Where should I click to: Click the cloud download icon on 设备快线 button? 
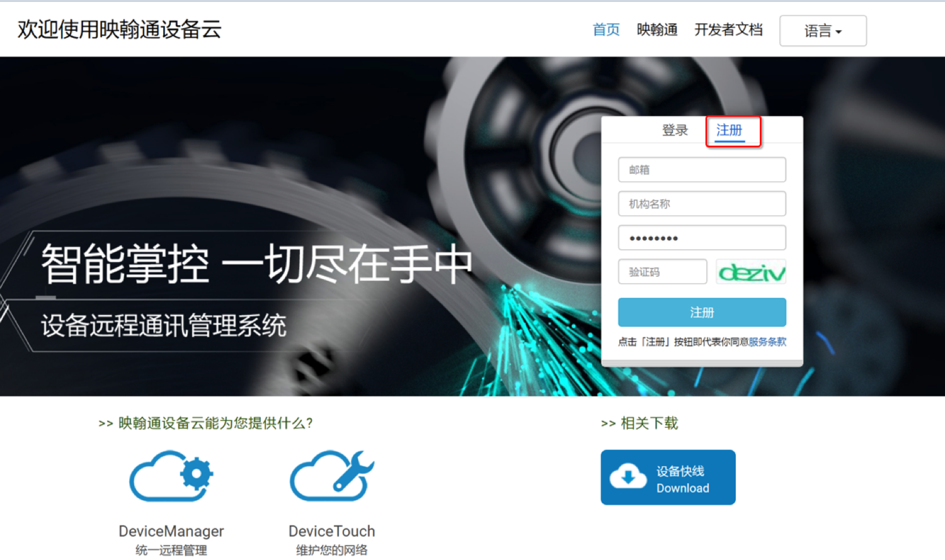(629, 477)
